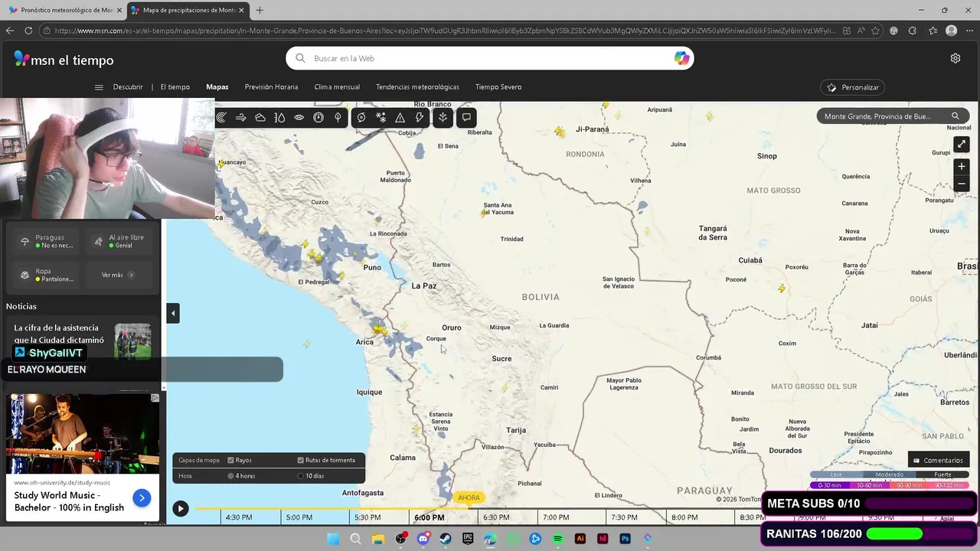Open Discord from the taskbar

click(423, 539)
